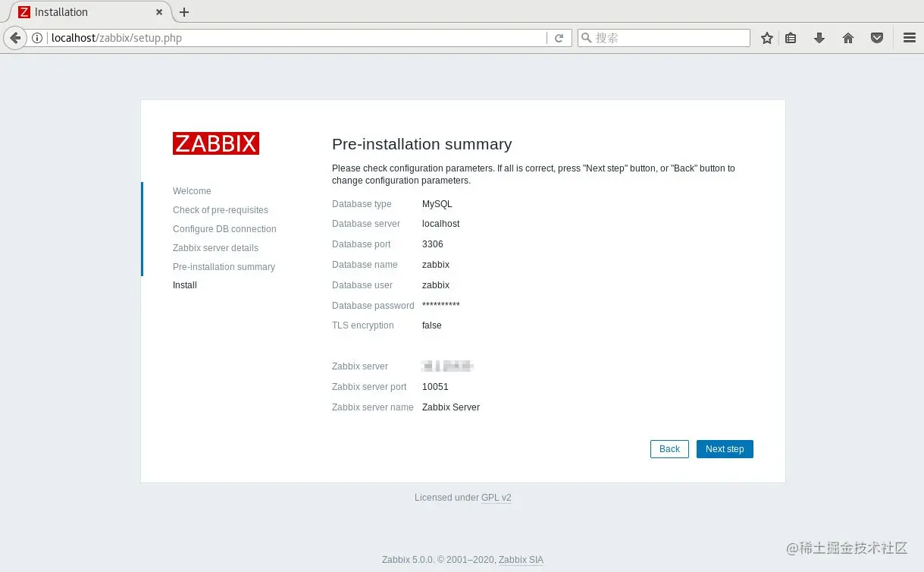Open the GPL v2 license link

[x=496, y=498]
